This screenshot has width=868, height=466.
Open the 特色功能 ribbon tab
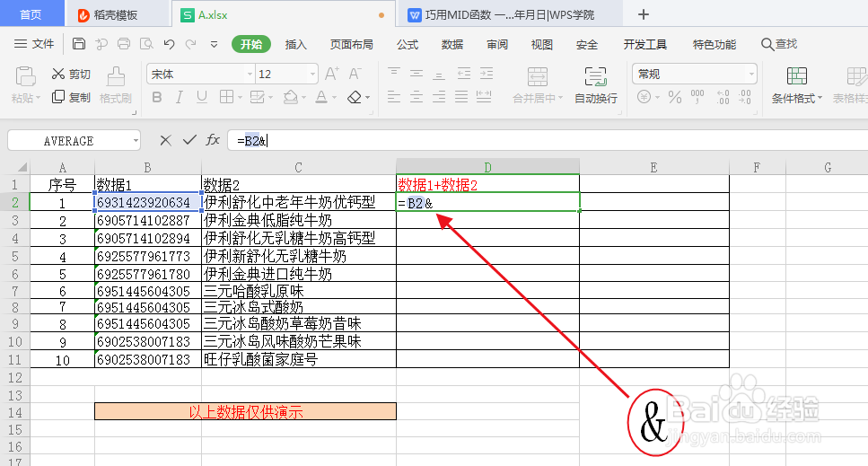point(715,44)
